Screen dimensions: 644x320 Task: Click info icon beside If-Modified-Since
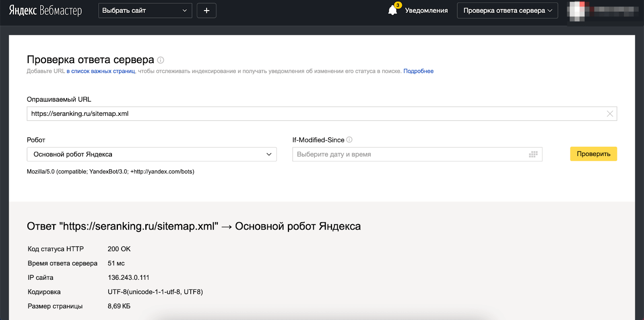tap(349, 139)
